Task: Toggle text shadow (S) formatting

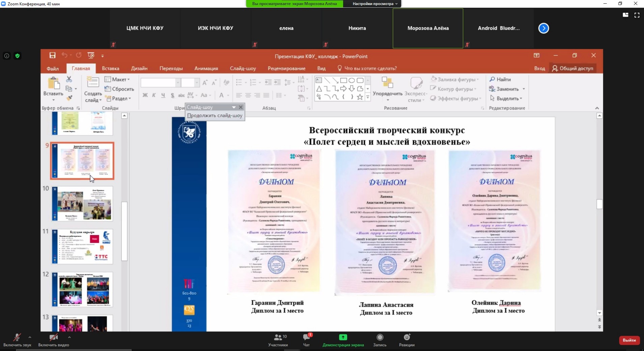Action: point(172,95)
